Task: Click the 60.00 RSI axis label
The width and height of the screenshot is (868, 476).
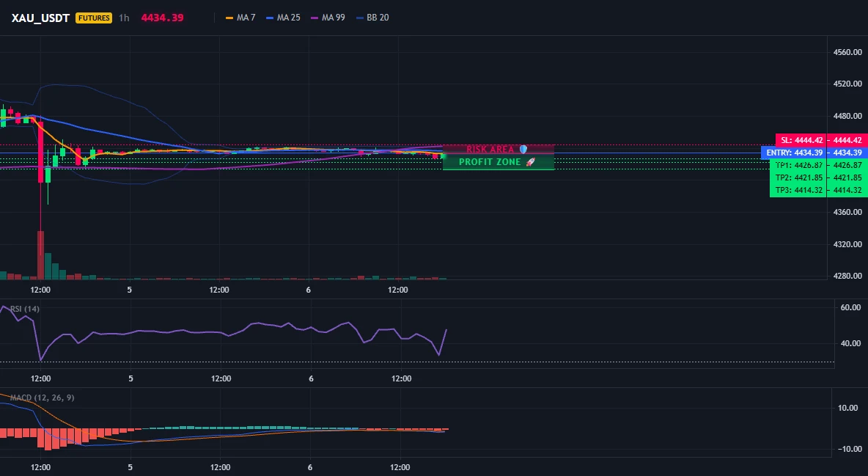Action: [x=850, y=307]
